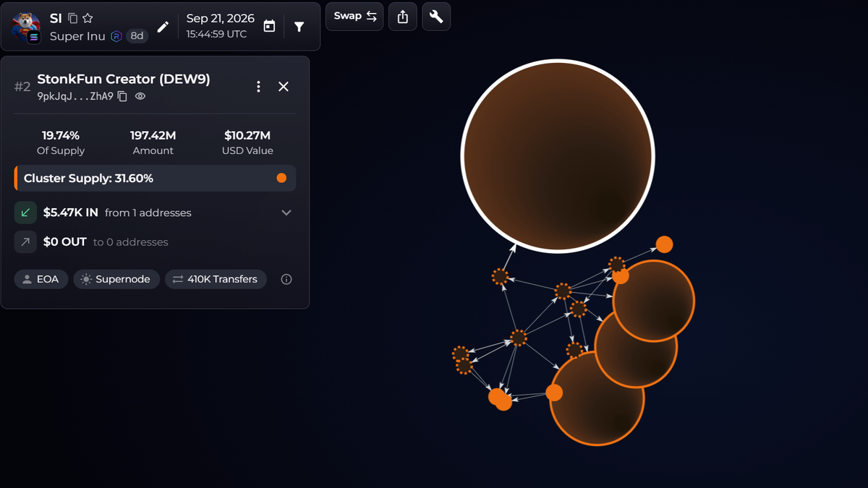Click the 19.74% Of Supply value
This screenshot has width=868, height=488.
61,135
